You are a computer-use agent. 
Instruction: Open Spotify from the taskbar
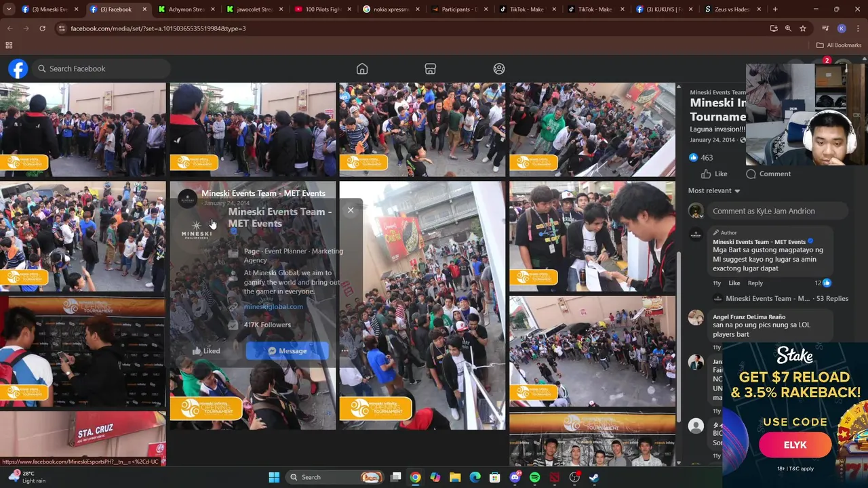pyautogui.click(x=534, y=477)
